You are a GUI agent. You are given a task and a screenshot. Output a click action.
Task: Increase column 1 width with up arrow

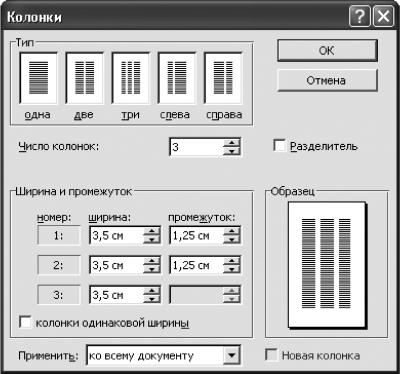152,232
